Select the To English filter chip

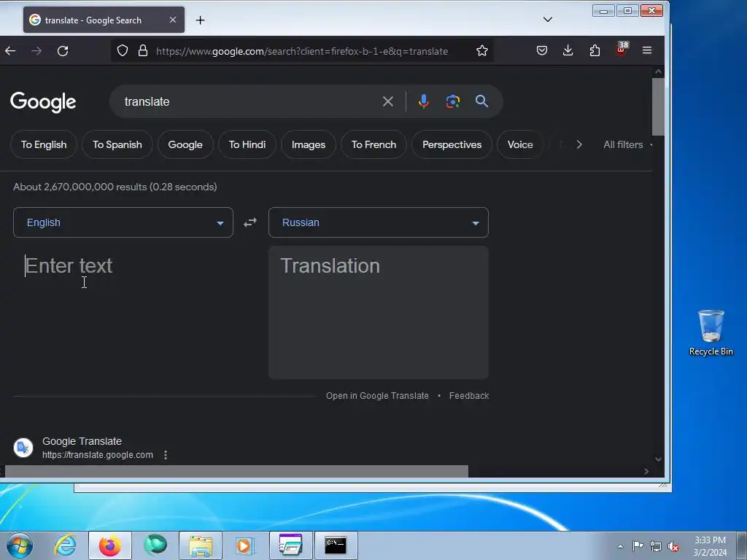pyautogui.click(x=44, y=145)
